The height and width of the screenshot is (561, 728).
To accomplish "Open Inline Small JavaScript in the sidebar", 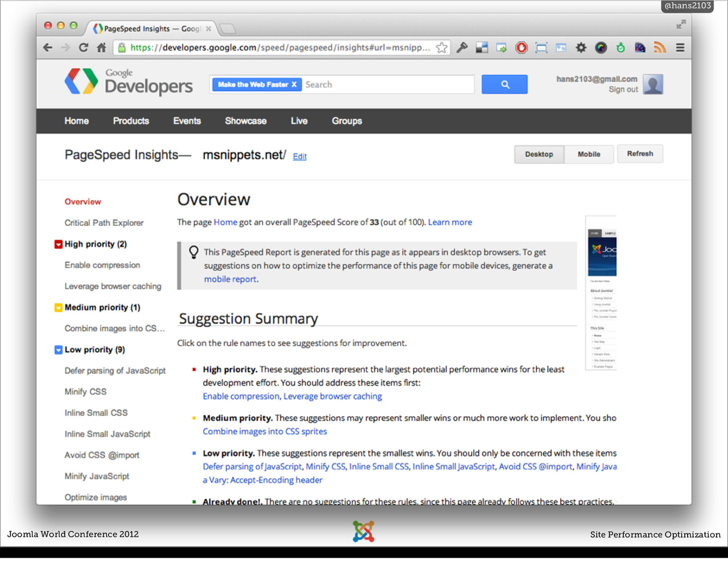I will click(x=107, y=434).
